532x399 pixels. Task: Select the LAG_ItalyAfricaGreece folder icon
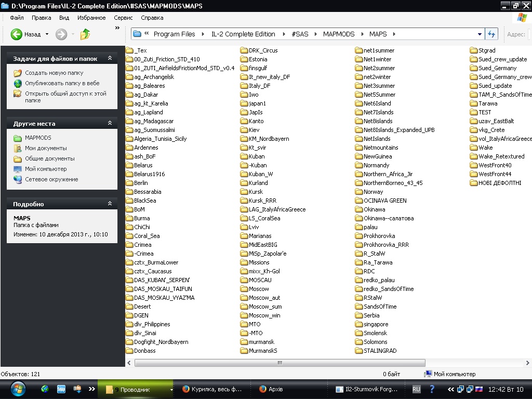[244, 209]
